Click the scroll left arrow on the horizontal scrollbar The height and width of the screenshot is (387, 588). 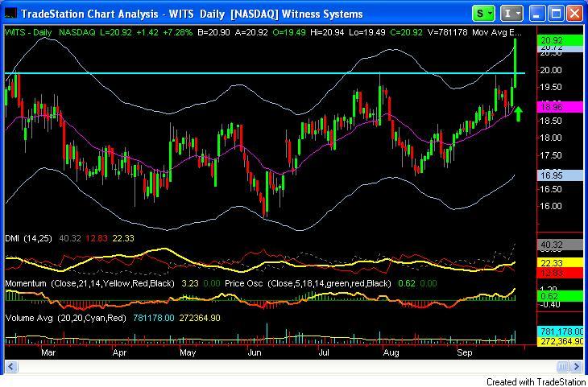[x=10, y=366]
